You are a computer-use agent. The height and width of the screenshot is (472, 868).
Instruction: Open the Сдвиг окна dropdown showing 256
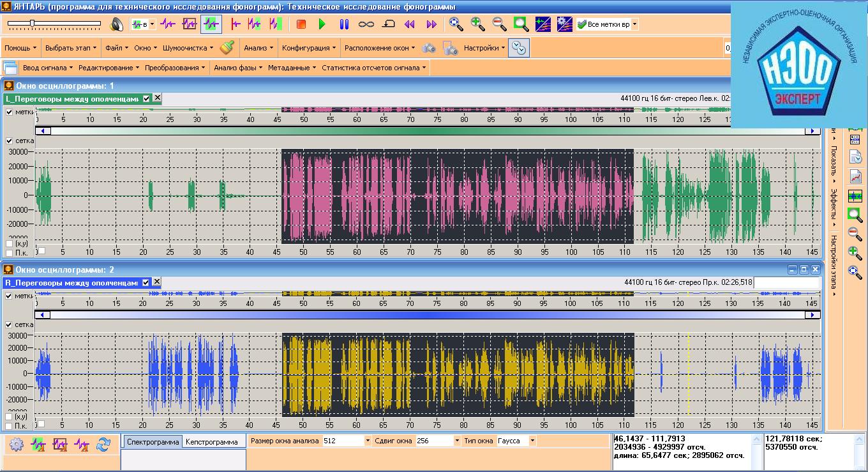[x=457, y=441]
